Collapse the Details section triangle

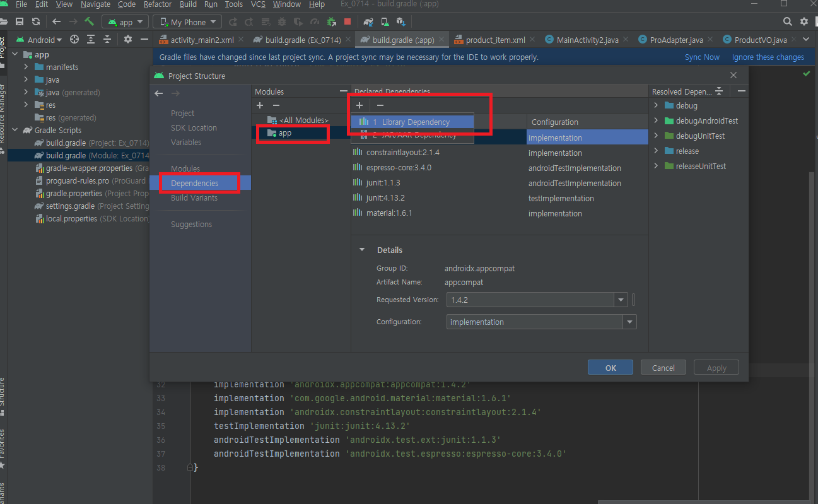point(362,250)
